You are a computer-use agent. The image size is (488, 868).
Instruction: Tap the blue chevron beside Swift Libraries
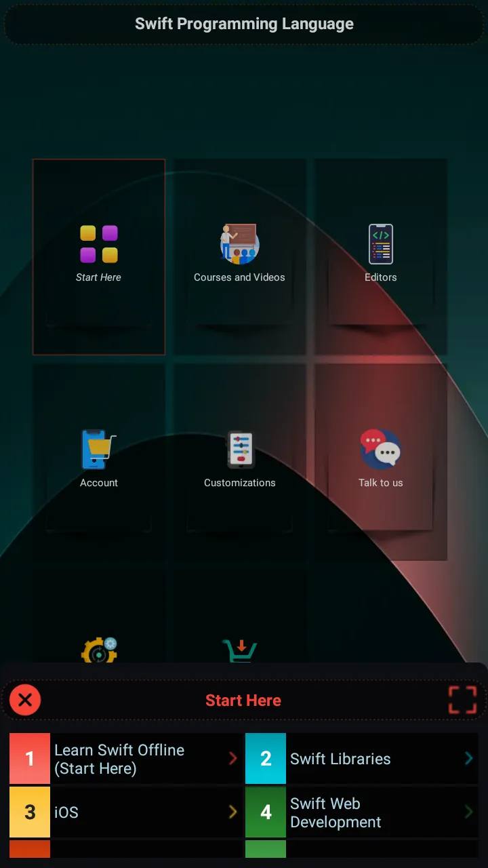[469, 758]
